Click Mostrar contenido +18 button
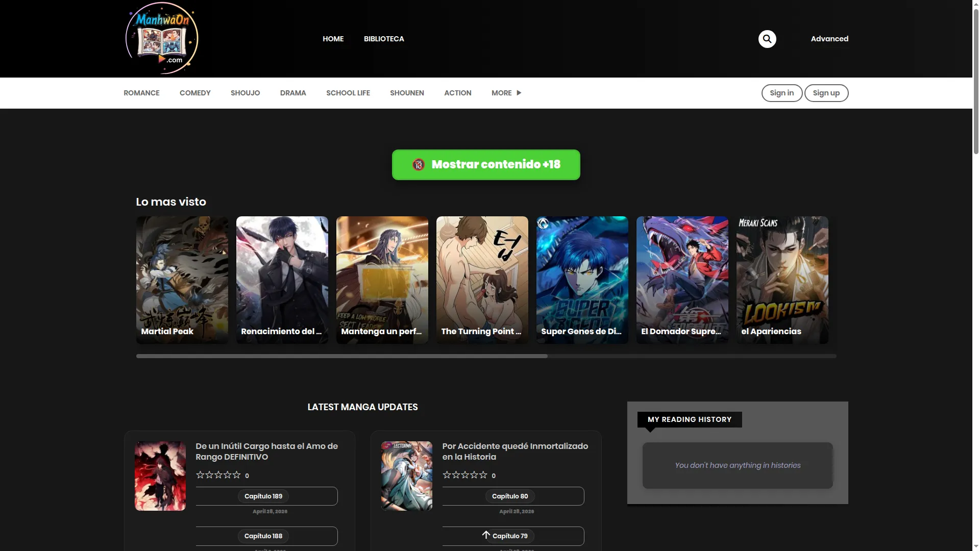Viewport: 980px width, 551px height. coord(486,165)
